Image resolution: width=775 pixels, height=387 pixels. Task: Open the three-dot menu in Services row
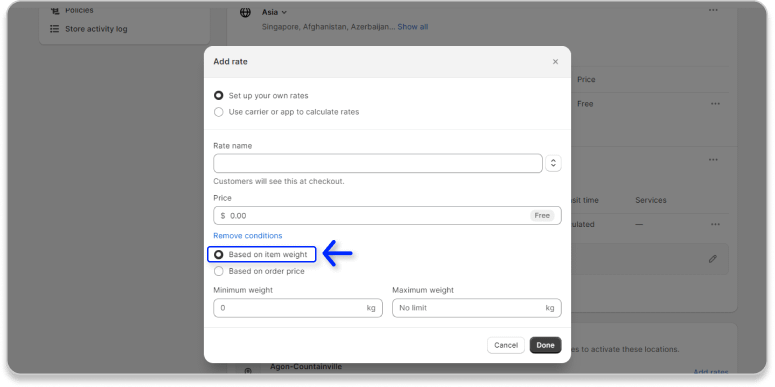[x=715, y=224]
